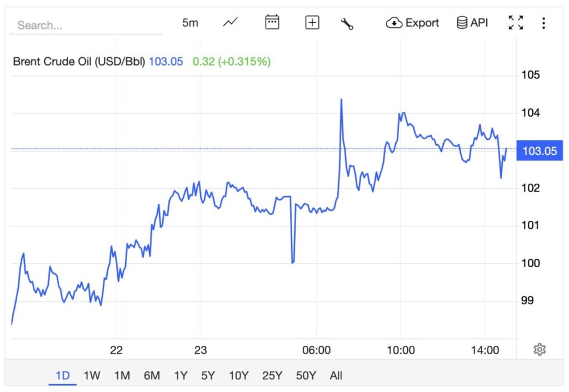This screenshot has width=569, height=392.
Task: Open the three-dot options menu
Action: [x=543, y=22]
